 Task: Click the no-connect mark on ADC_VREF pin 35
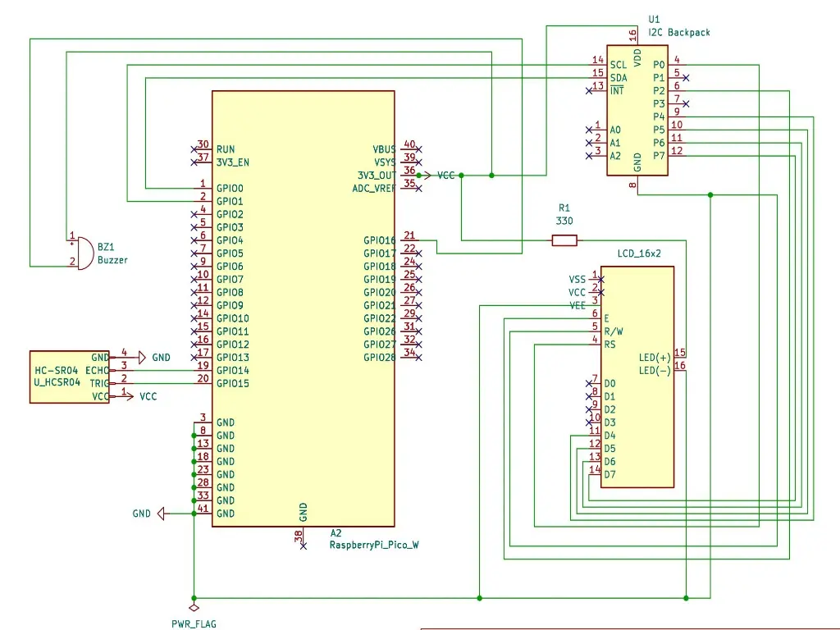tap(418, 189)
